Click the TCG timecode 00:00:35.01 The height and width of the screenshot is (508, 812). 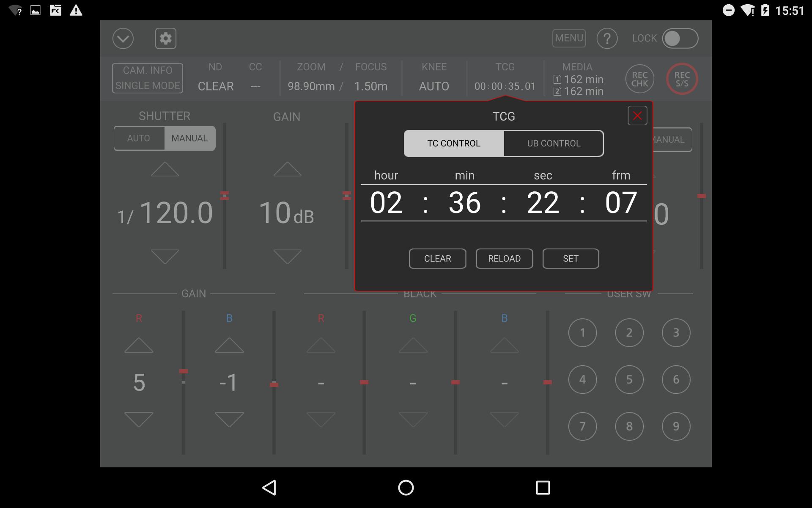click(x=505, y=86)
